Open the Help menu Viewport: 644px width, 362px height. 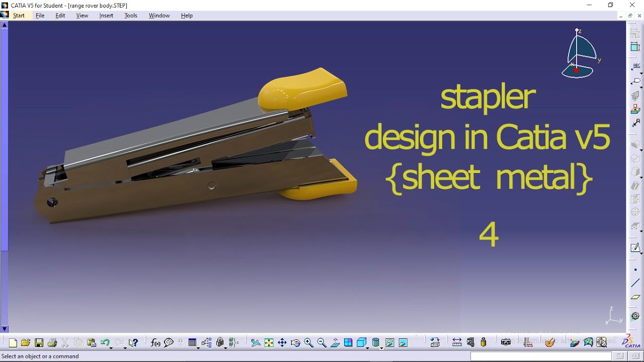187,16
